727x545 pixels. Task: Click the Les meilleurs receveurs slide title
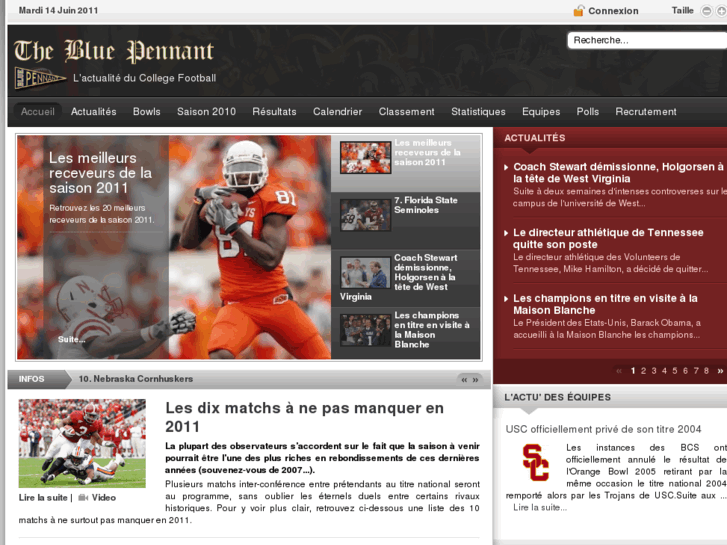click(101, 173)
